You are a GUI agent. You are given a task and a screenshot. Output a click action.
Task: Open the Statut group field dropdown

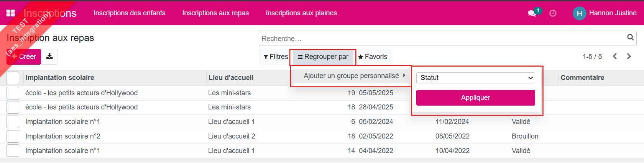pos(475,78)
